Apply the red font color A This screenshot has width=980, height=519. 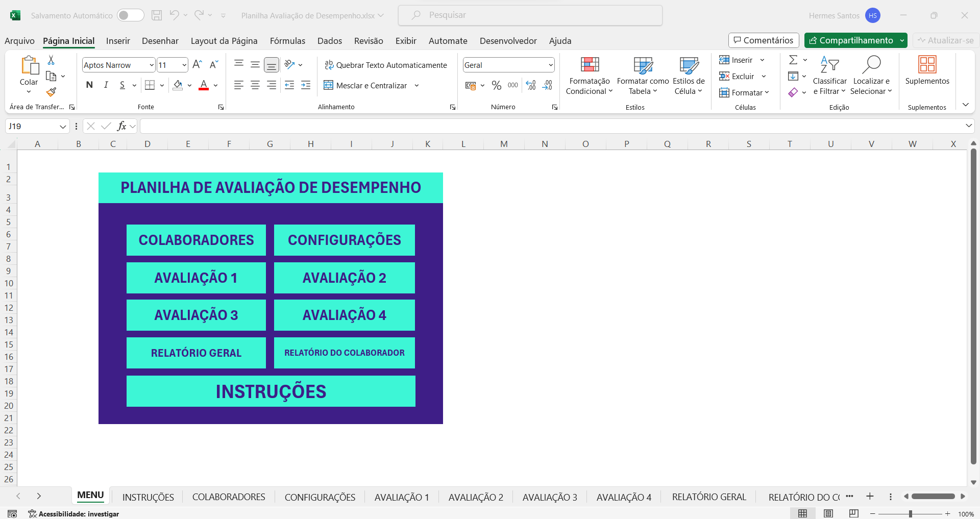pos(204,85)
